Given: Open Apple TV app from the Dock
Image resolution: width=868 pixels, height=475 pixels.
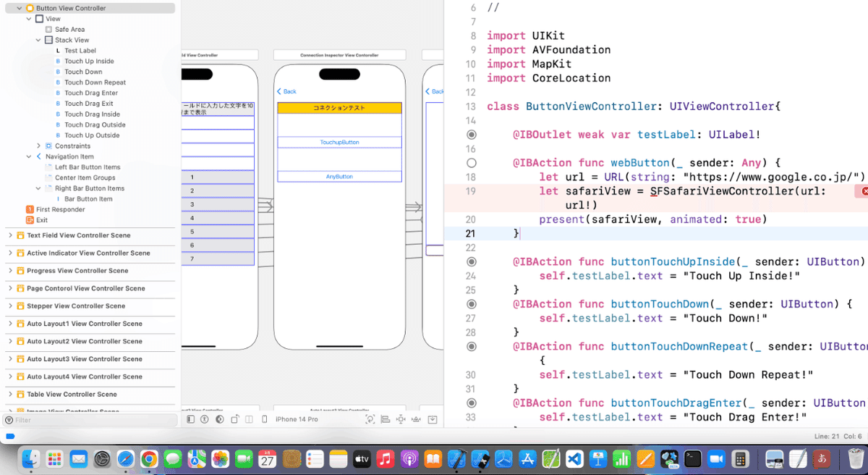Looking at the screenshot, I should click(x=362, y=458).
